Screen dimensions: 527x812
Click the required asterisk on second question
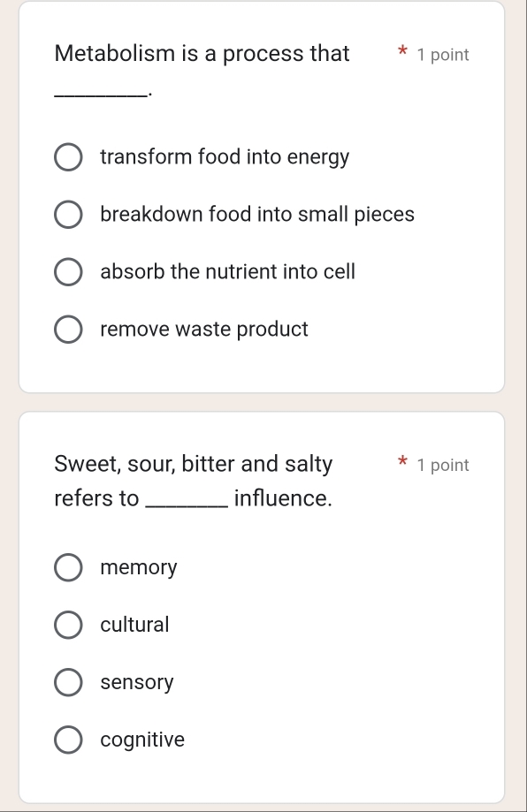click(401, 464)
